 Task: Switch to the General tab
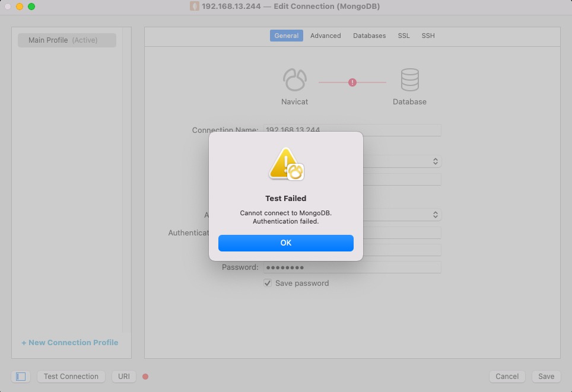pos(287,36)
